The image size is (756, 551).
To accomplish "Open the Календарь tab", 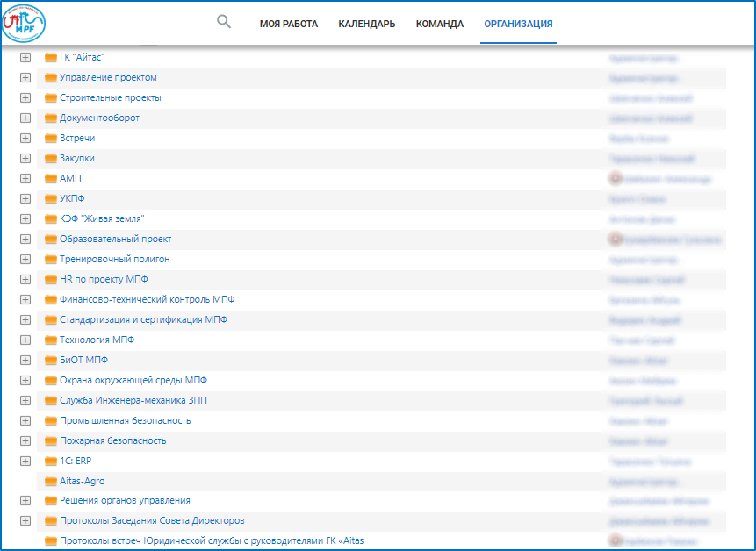I will tap(367, 24).
